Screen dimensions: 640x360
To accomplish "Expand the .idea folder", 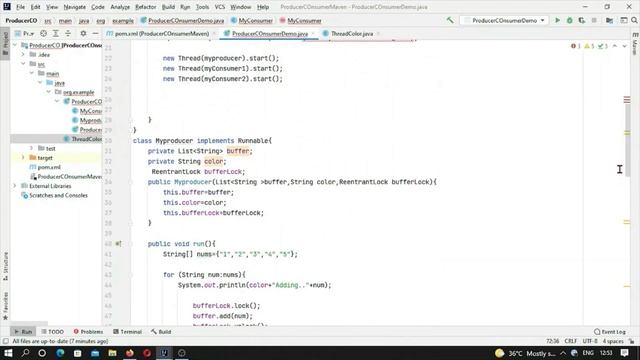I will tap(23, 54).
